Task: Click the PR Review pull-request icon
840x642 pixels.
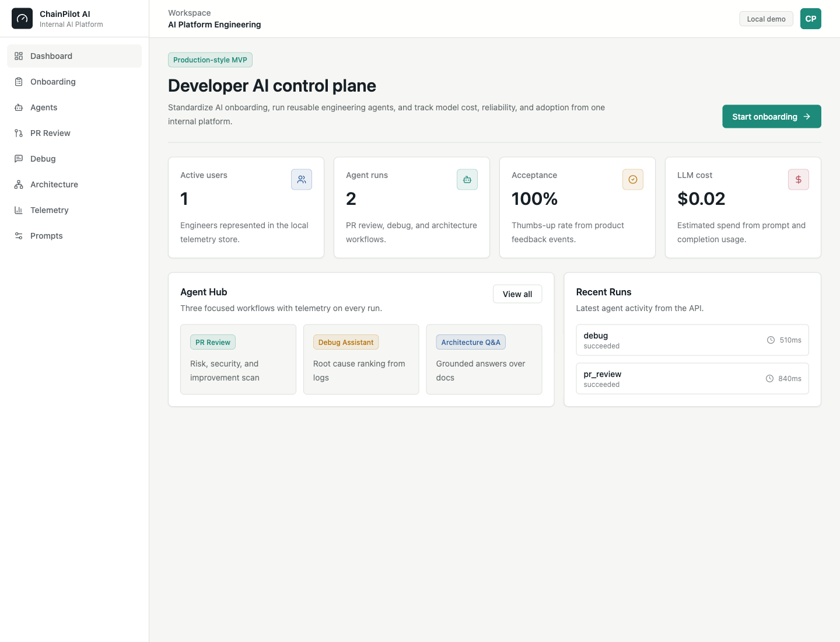Action: (19, 133)
